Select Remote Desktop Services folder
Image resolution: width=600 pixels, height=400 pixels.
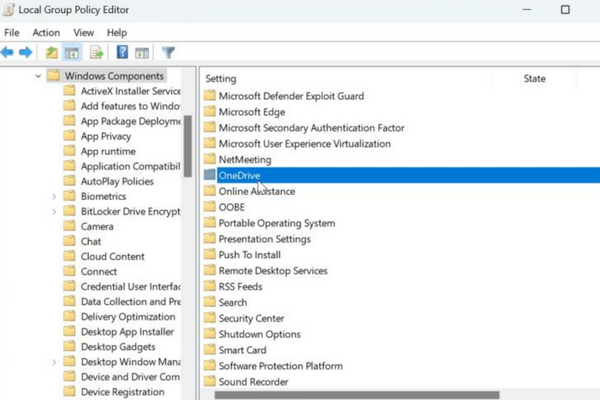click(273, 271)
